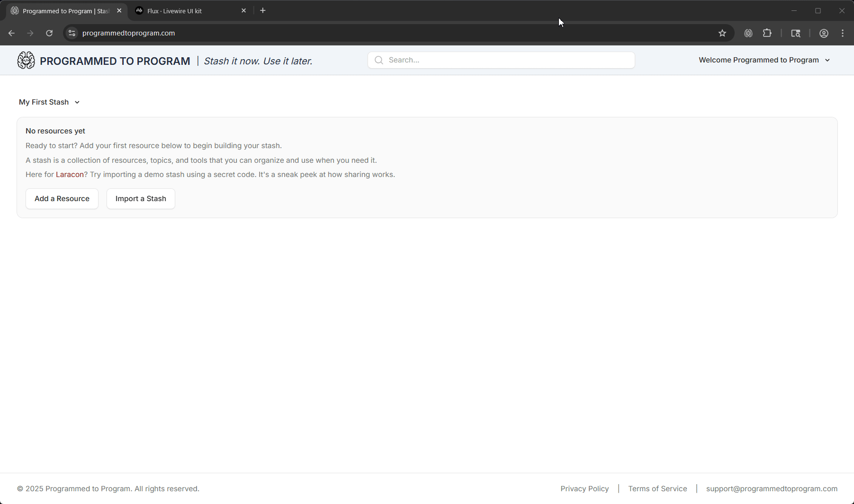Image resolution: width=854 pixels, height=504 pixels.
Task: Open the Chrome profile icon
Action: tap(824, 33)
